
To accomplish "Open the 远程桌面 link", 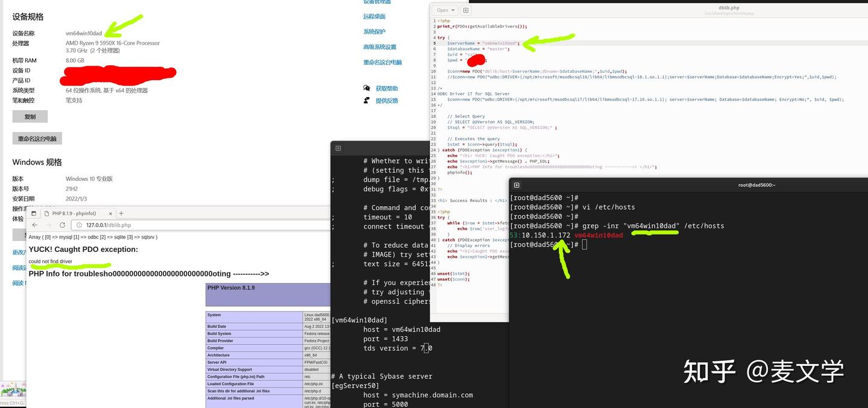I will point(374,17).
